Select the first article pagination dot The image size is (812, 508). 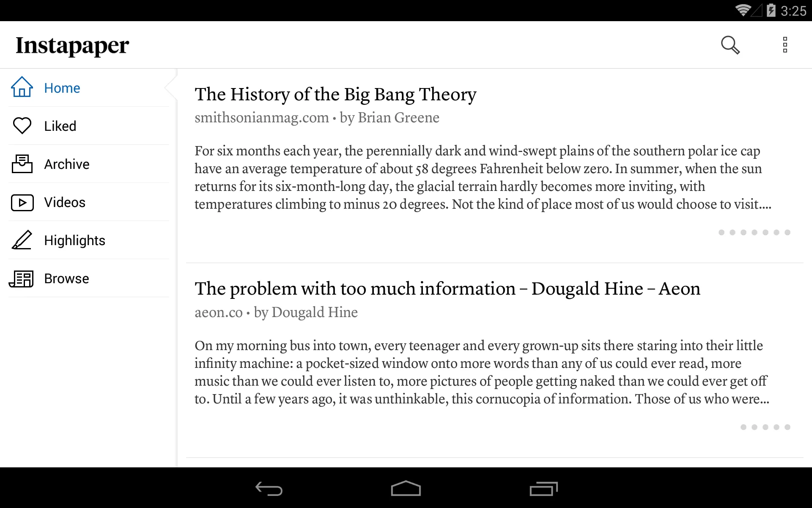(720, 232)
